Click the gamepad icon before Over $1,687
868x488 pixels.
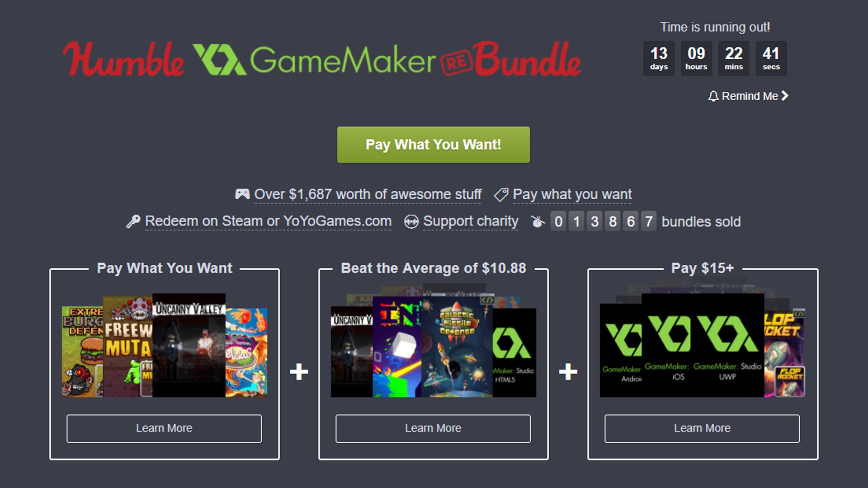pyautogui.click(x=242, y=194)
